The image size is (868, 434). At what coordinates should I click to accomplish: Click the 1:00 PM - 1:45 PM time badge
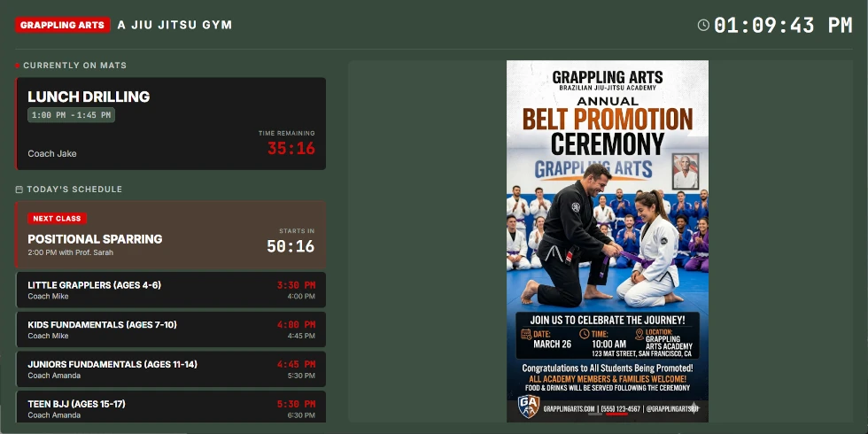72,115
